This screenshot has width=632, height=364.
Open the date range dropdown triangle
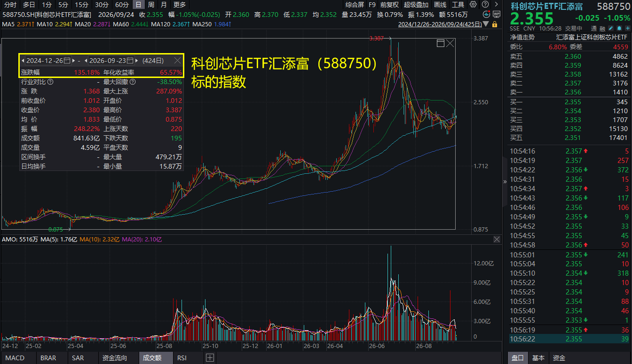486,24
